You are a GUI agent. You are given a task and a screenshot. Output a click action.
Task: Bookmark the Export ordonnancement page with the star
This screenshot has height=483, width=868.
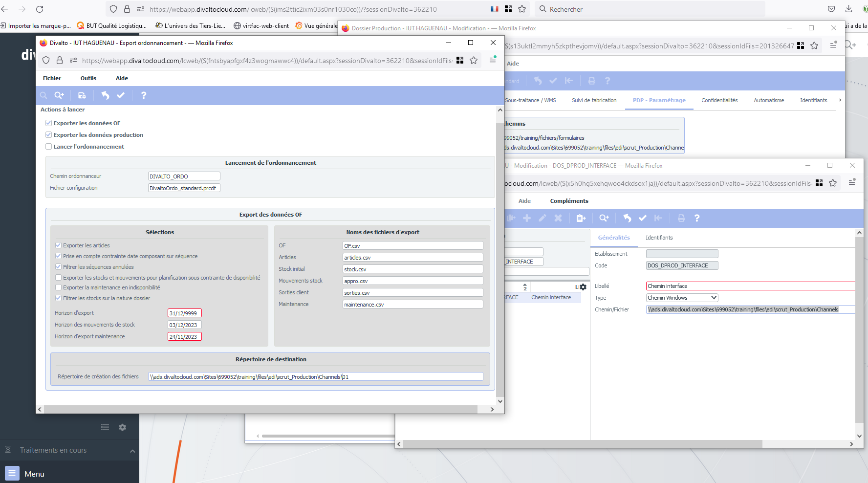(474, 60)
